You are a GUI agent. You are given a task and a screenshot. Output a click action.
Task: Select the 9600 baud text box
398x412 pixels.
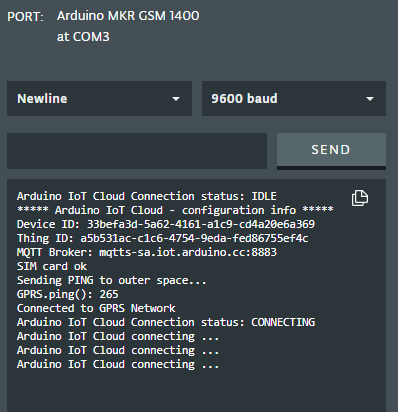click(x=294, y=99)
